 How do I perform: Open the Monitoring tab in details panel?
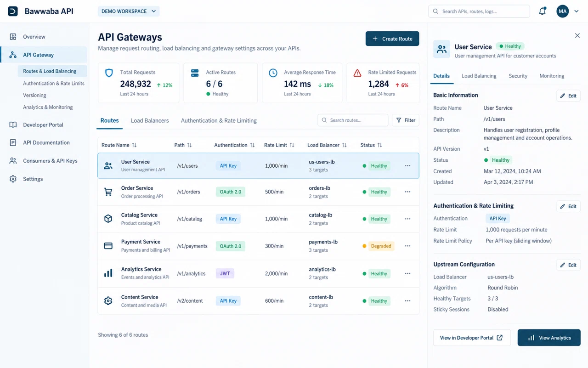coord(552,76)
